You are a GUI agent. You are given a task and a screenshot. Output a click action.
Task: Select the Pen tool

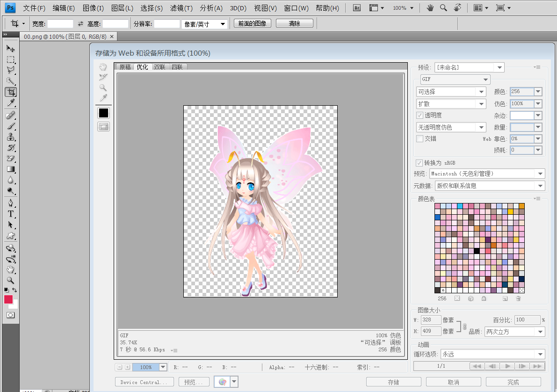tap(11, 203)
